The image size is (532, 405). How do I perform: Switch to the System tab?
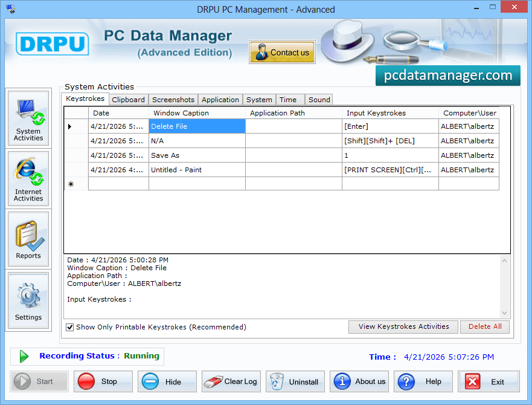[259, 100]
